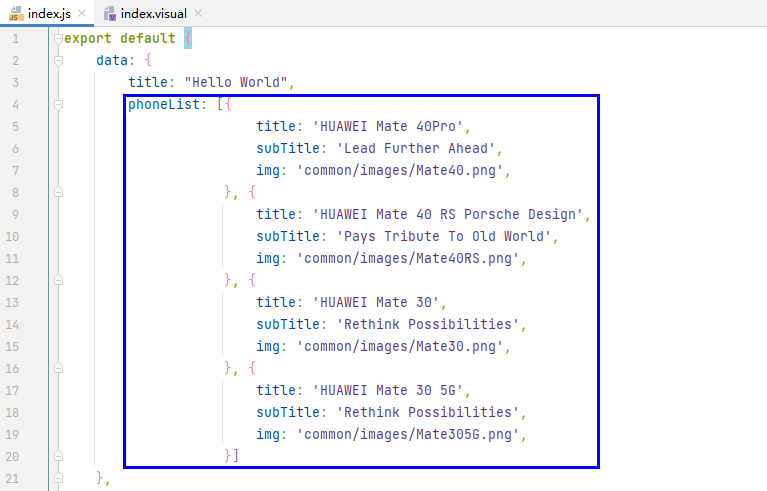Viewport: 767px width, 491px height.
Task: Place cursor on 'export' keyword
Action: pos(88,39)
